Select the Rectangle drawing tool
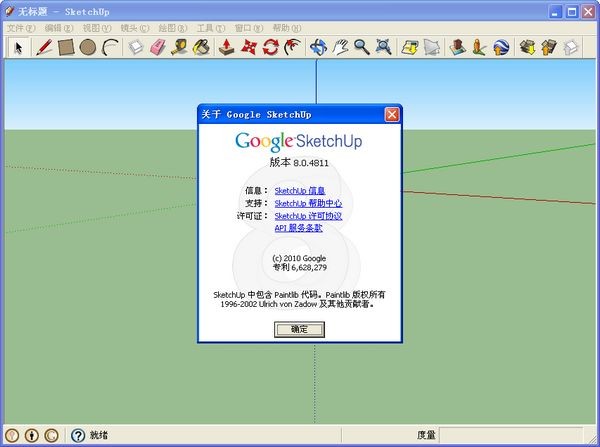This screenshot has height=447, width=600. click(66, 47)
